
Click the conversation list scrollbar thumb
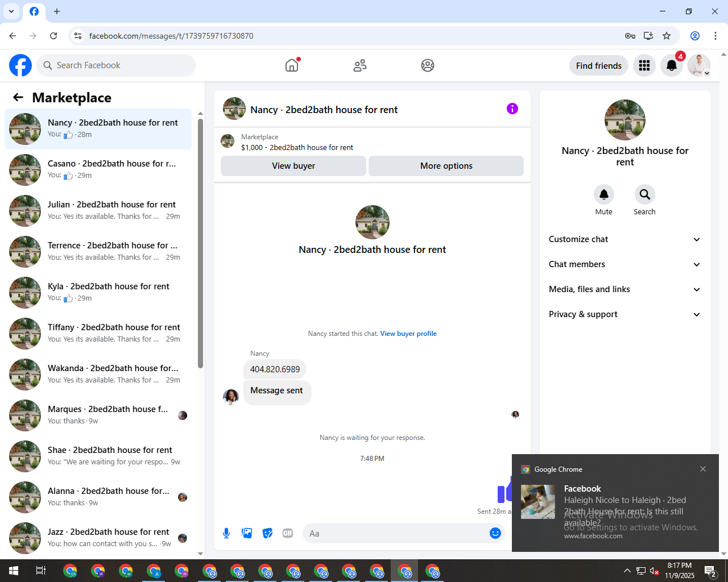click(200, 243)
